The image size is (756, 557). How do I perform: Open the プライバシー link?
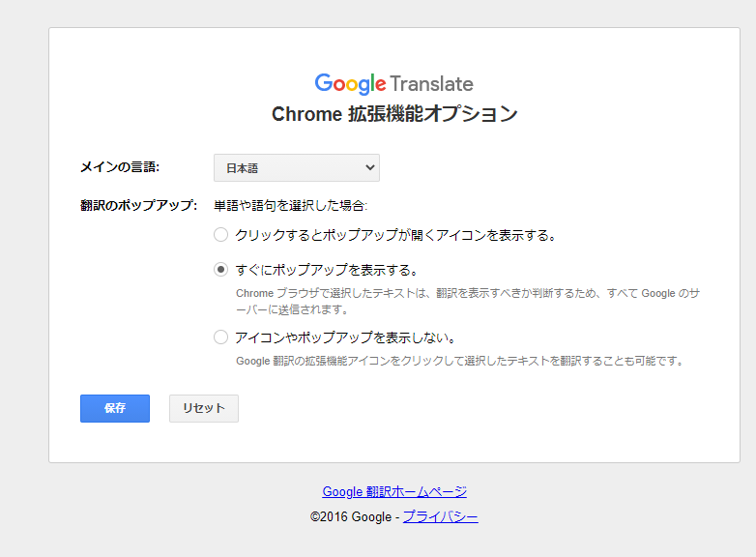tap(440, 517)
